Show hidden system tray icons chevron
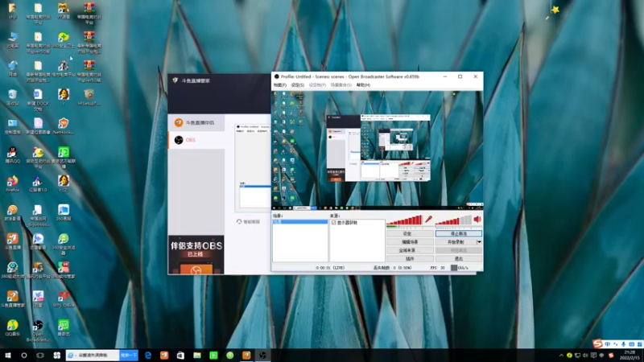Viewport: 644px width, 362px height. click(561, 356)
